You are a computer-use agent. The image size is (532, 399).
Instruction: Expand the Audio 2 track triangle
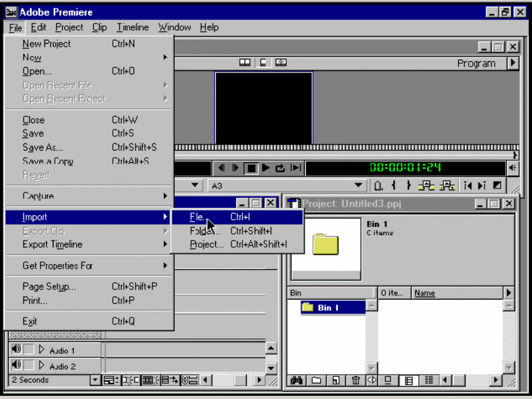tap(41, 365)
